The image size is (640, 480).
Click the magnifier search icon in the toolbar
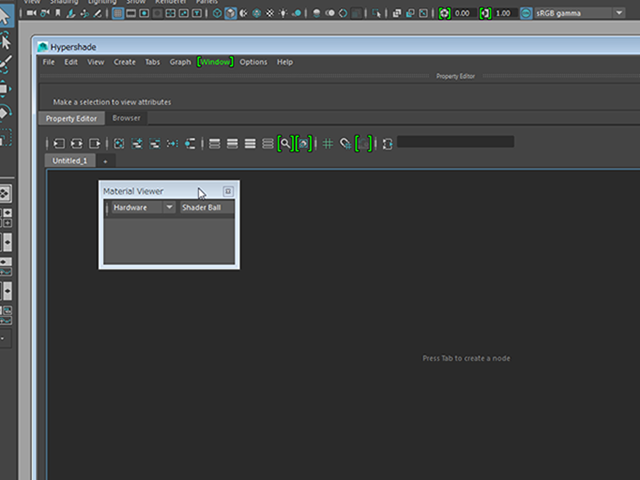285,144
